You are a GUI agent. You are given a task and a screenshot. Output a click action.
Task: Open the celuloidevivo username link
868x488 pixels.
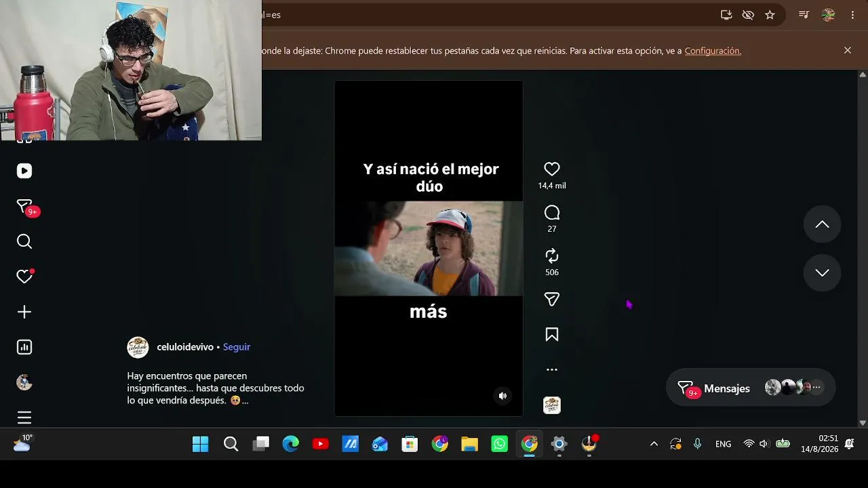[x=185, y=347]
